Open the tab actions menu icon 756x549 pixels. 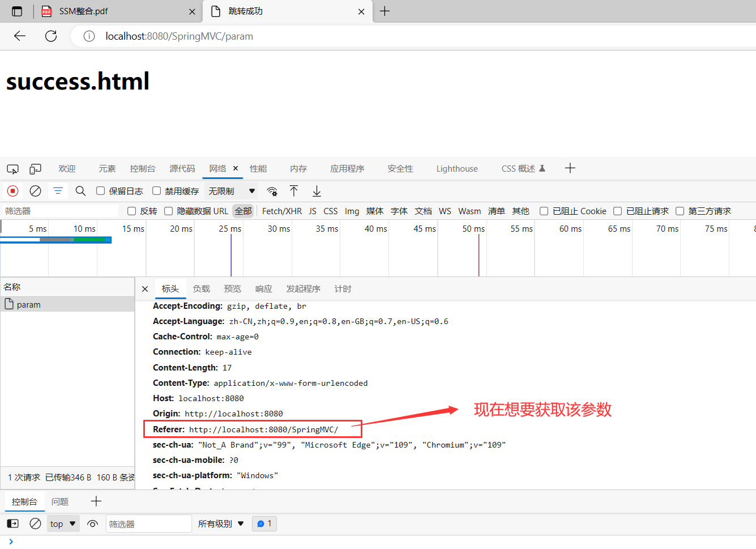(17, 11)
